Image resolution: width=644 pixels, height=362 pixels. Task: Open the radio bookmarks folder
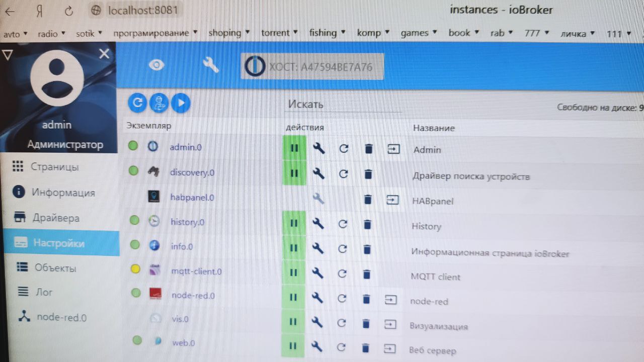51,34
